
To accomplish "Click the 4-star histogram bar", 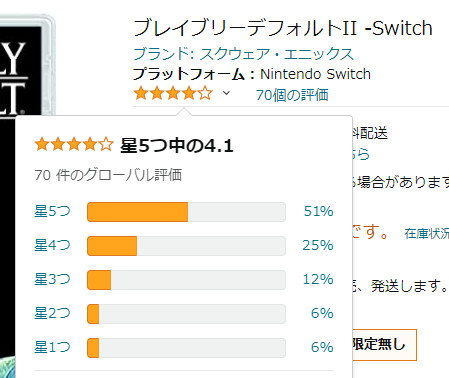I will point(186,246).
